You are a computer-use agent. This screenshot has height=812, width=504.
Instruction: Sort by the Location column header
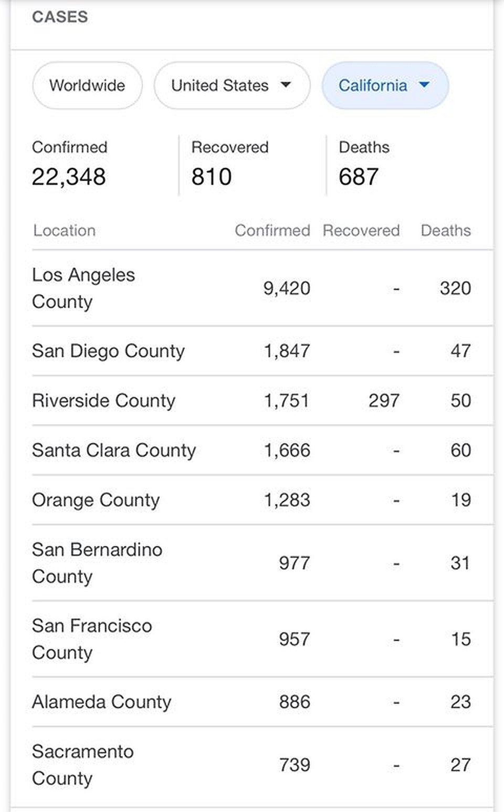(x=64, y=231)
